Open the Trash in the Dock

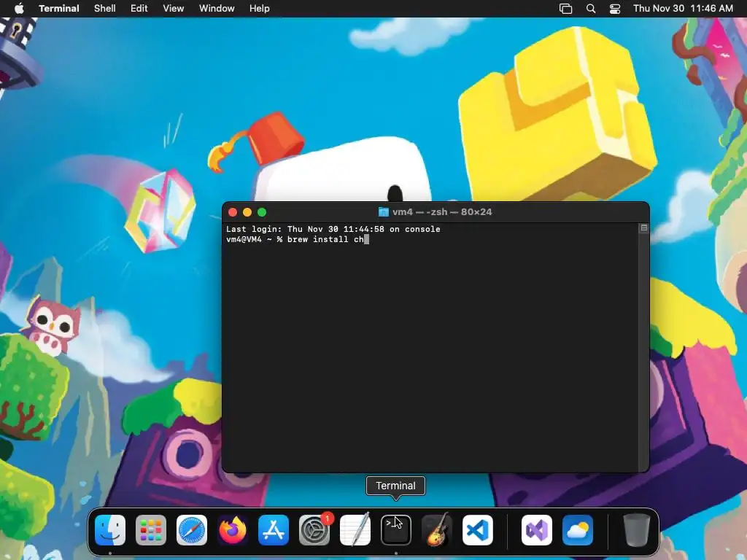tap(636, 530)
